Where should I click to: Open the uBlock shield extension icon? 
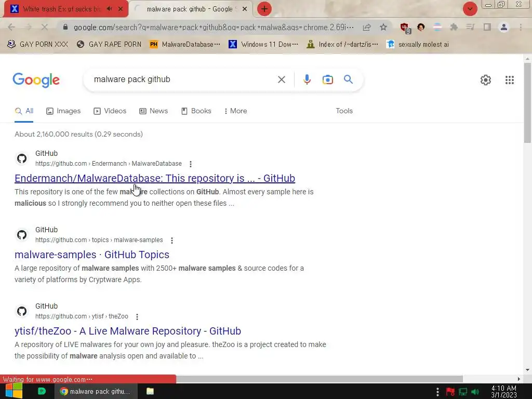coord(405,28)
